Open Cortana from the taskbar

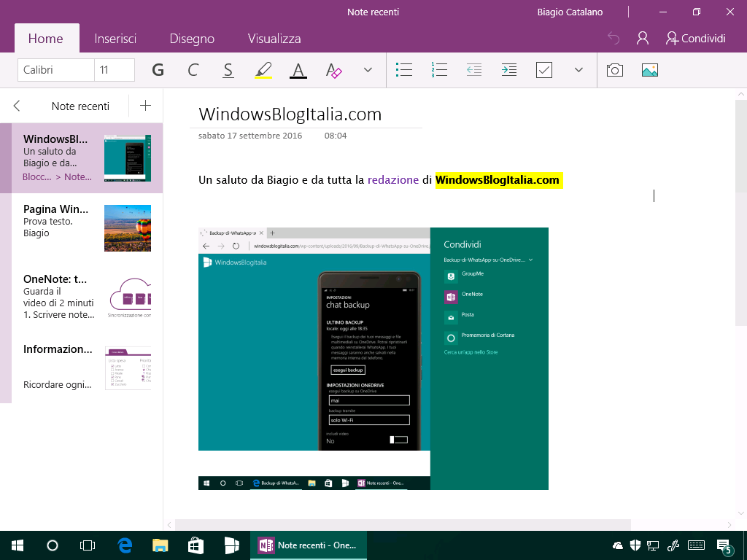tap(53, 545)
